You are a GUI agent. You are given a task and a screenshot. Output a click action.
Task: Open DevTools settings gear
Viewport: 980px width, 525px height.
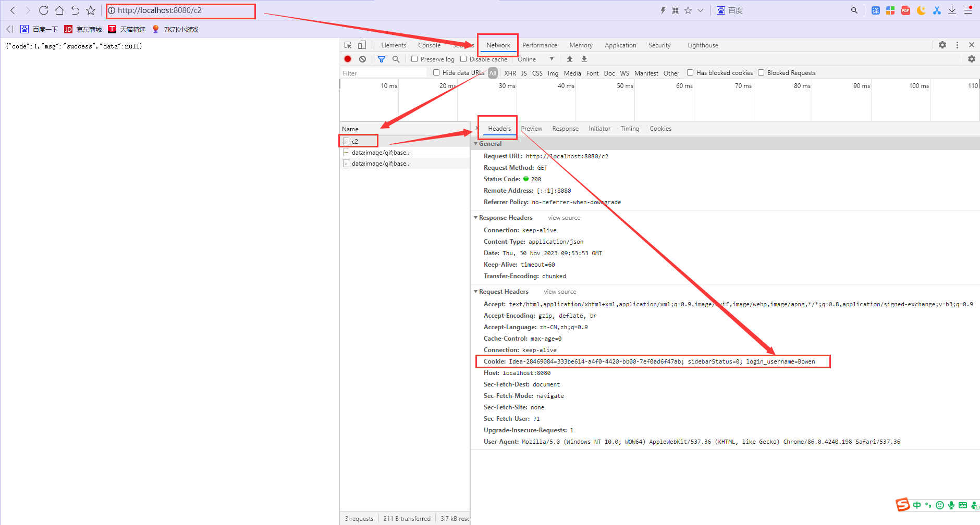point(942,45)
